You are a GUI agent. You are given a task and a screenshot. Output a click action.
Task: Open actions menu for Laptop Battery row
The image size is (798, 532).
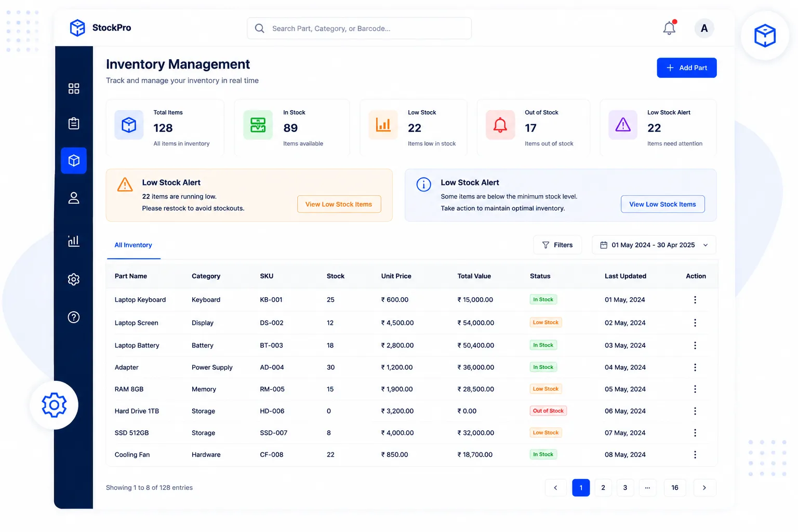point(695,345)
